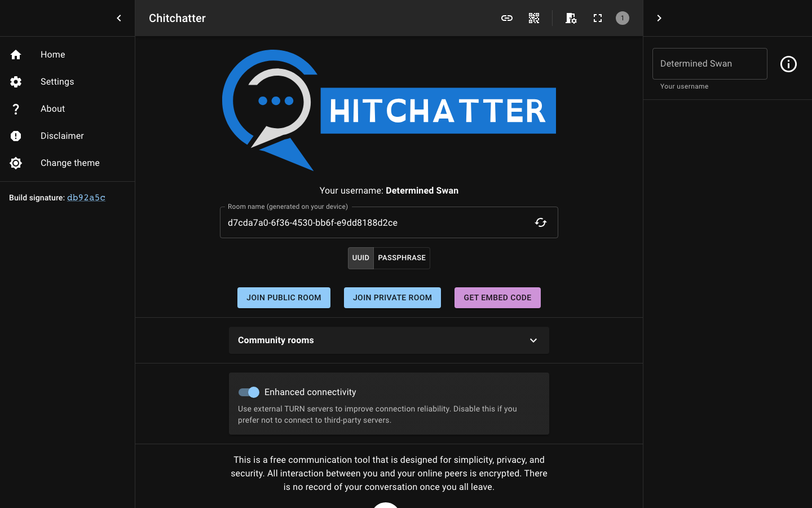Open the Settings page
Screen dimensions: 812x508
coord(57,81)
